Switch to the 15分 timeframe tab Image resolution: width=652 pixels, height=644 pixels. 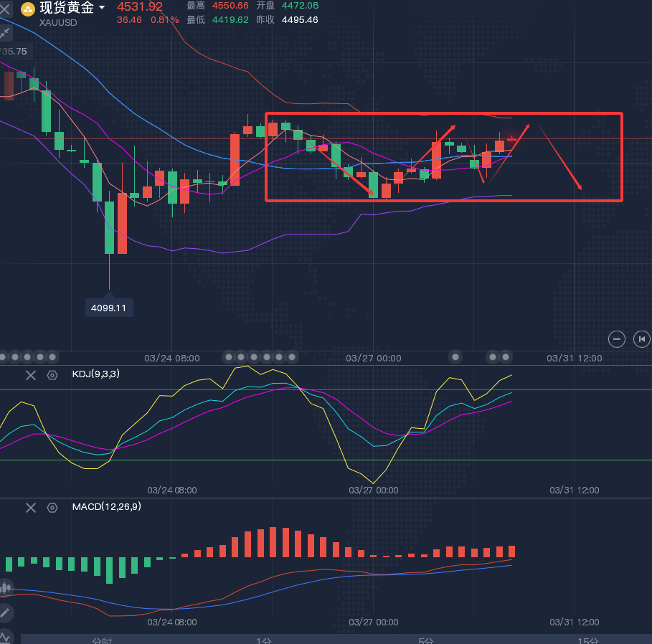(587, 640)
